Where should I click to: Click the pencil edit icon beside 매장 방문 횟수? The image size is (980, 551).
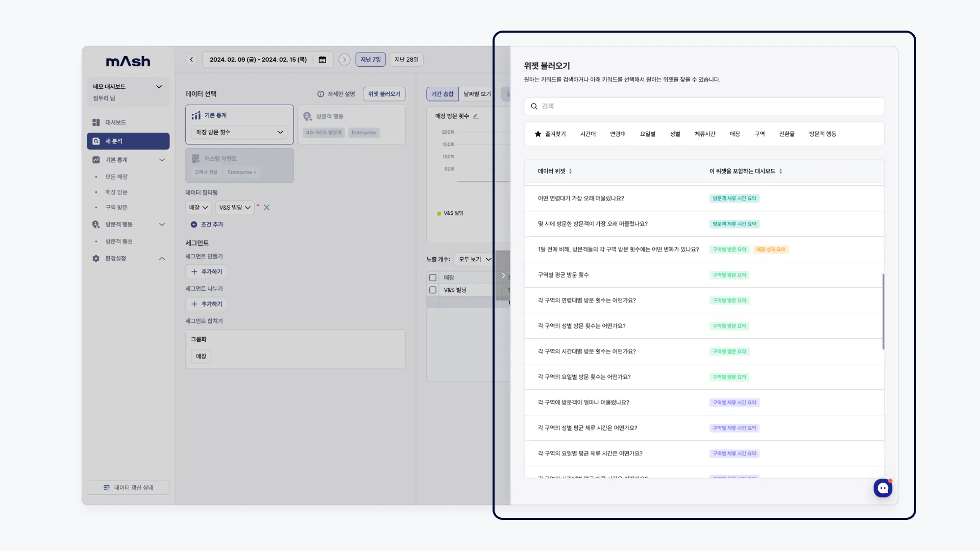(x=476, y=116)
